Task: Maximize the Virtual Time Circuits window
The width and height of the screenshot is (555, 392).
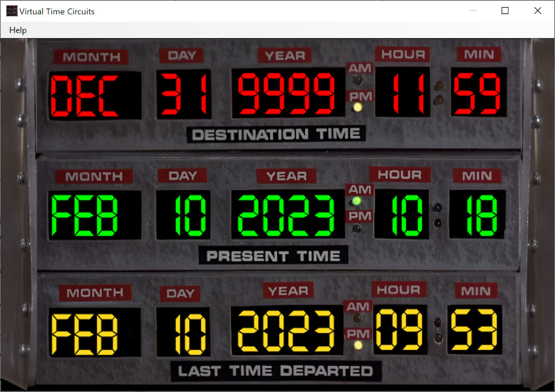Action: click(505, 11)
